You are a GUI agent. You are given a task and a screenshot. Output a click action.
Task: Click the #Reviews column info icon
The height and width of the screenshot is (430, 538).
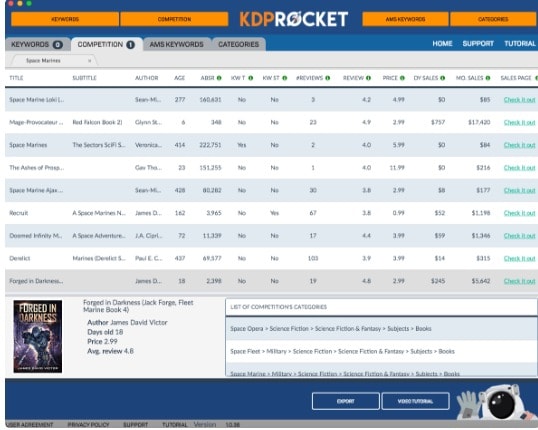click(328, 78)
